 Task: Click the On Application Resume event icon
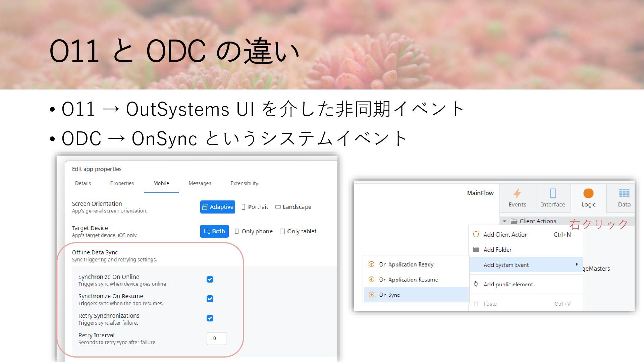371,280
